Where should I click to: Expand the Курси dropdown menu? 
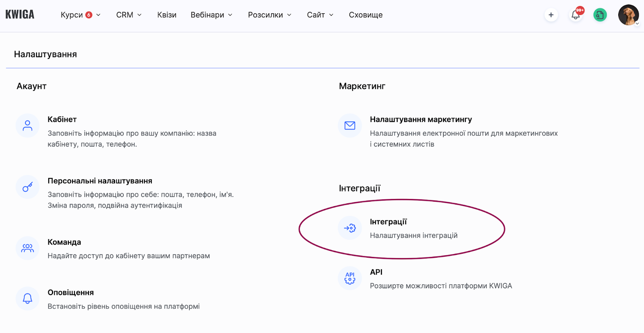(80, 15)
